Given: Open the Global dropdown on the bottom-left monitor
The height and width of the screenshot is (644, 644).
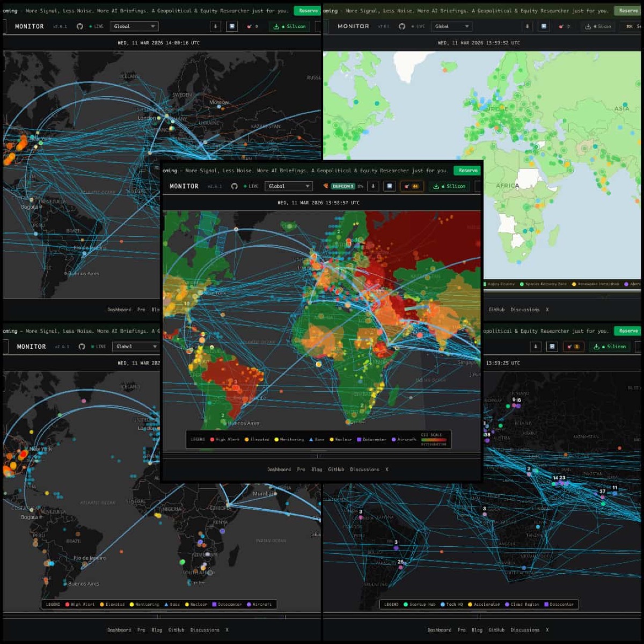Looking at the screenshot, I should pyautogui.click(x=135, y=346).
